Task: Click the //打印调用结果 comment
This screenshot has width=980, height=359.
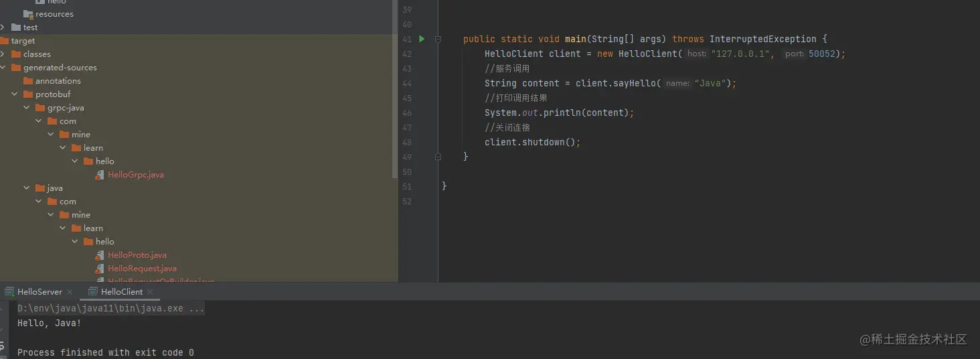Action: coord(516,98)
